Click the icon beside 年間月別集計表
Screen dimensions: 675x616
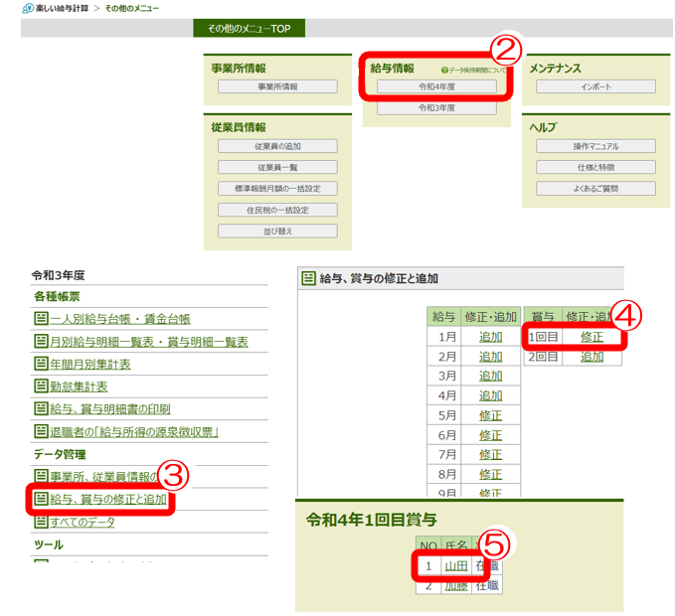42,365
